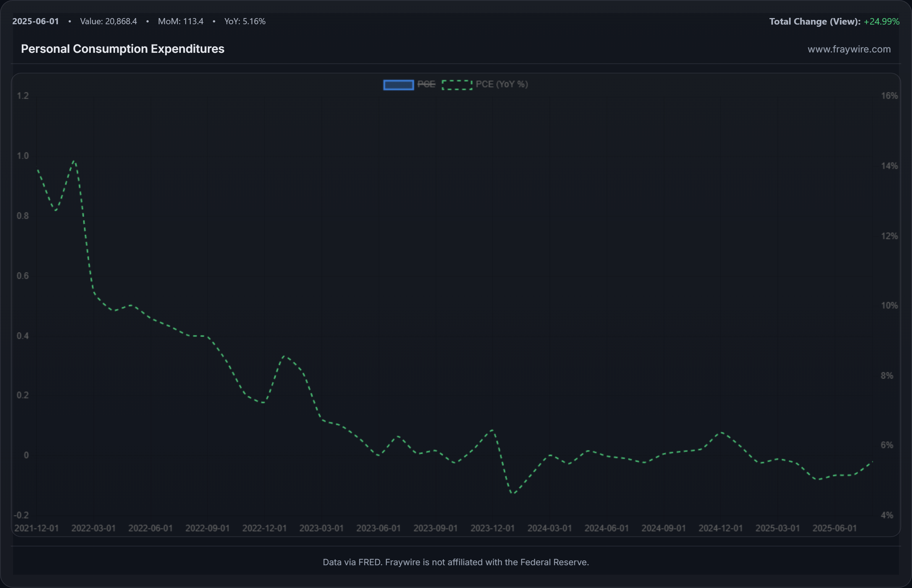Click the MoM: 113.4 readout
Viewport: 912px width, 588px height.
tap(180, 21)
